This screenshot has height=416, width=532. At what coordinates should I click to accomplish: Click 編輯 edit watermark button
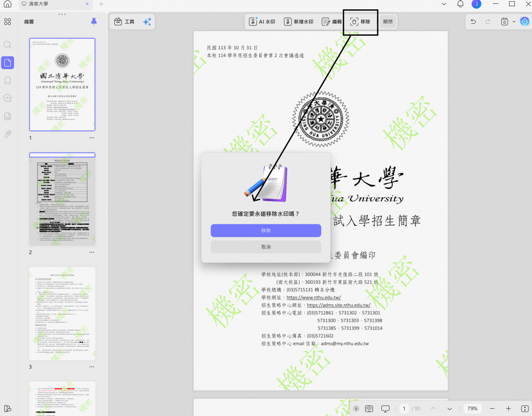click(331, 22)
